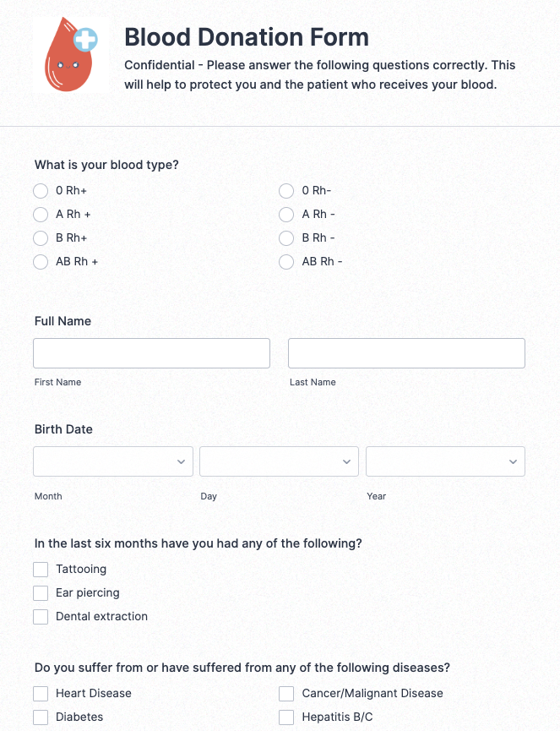The image size is (560, 731).
Task: Select the B Rh - radio button
Action: [x=285, y=237]
